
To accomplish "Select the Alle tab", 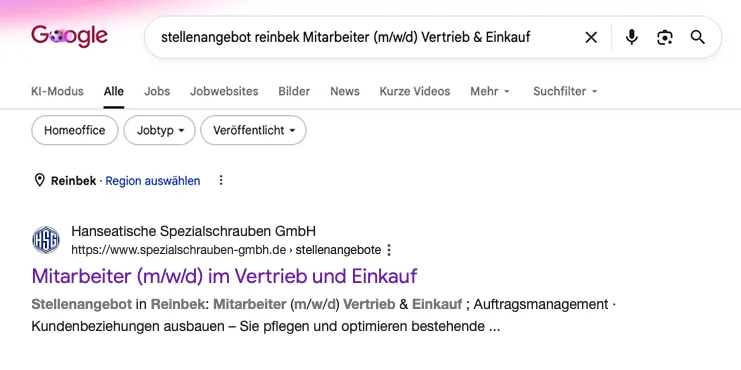I will 114,91.
